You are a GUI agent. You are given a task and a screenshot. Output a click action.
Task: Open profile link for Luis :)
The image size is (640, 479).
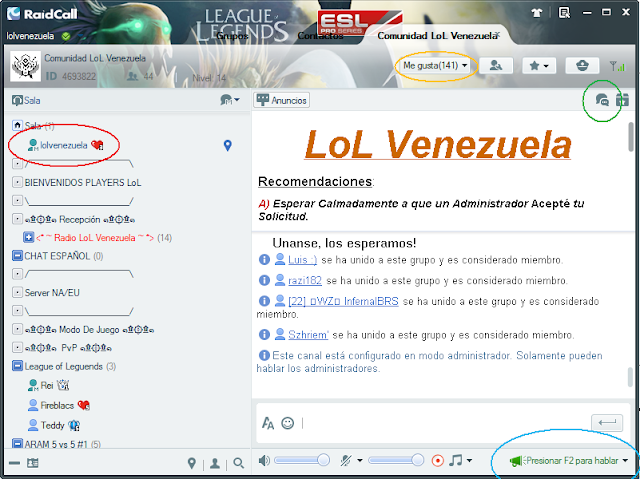pos(302,259)
